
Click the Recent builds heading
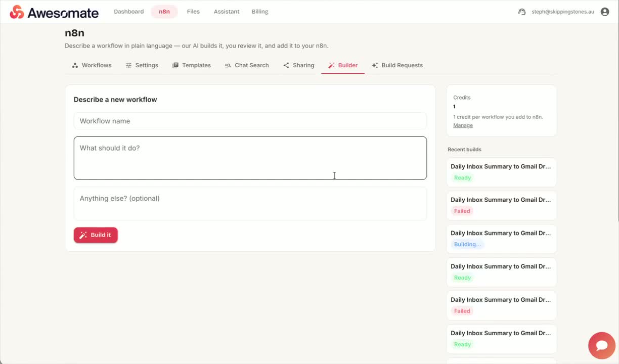(x=464, y=150)
